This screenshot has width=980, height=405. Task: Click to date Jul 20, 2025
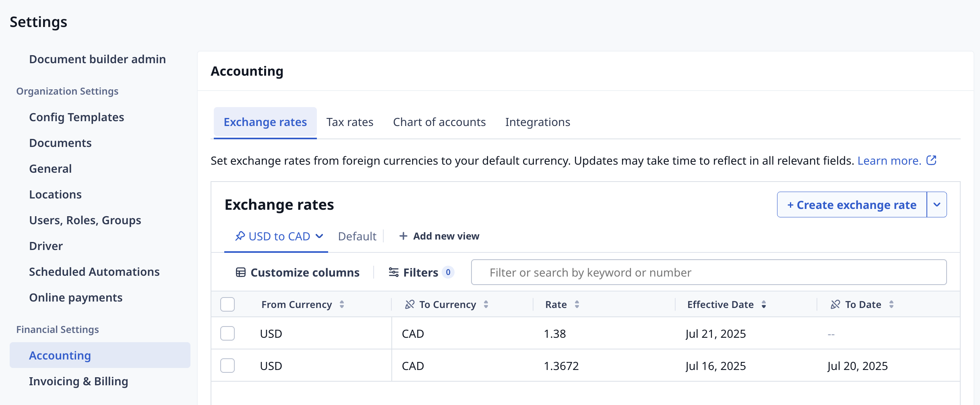coord(858,366)
